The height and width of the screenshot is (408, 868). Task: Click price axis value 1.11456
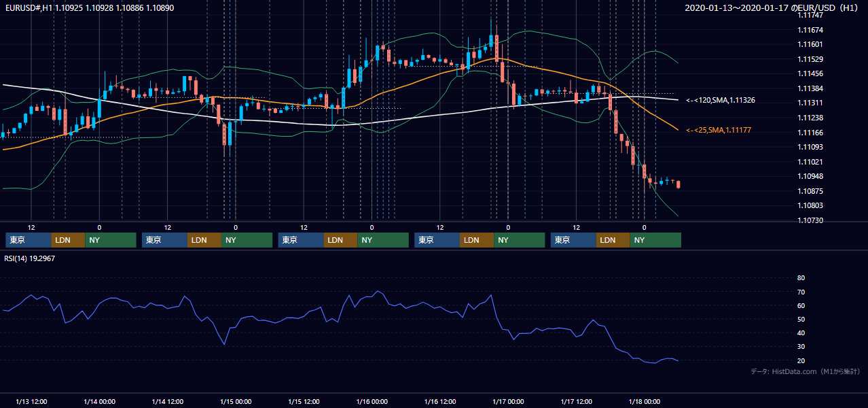coord(810,73)
